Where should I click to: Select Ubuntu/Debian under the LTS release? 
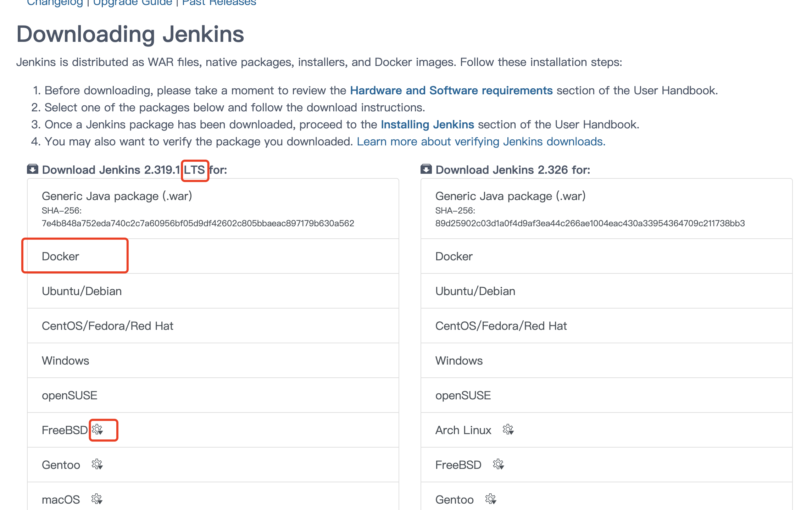(82, 291)
